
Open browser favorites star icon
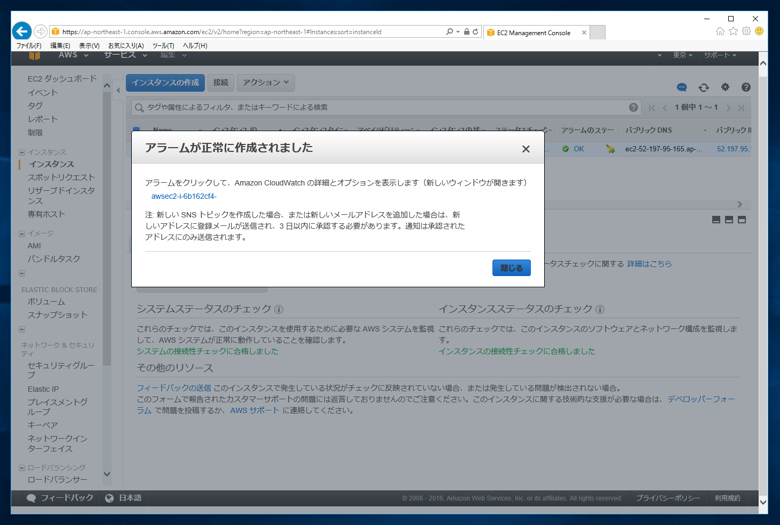tap(733, 31)
